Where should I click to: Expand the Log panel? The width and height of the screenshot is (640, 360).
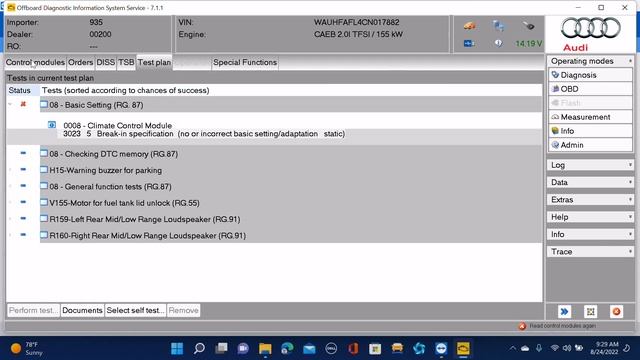pyautogui.click(x=590, y=165)
